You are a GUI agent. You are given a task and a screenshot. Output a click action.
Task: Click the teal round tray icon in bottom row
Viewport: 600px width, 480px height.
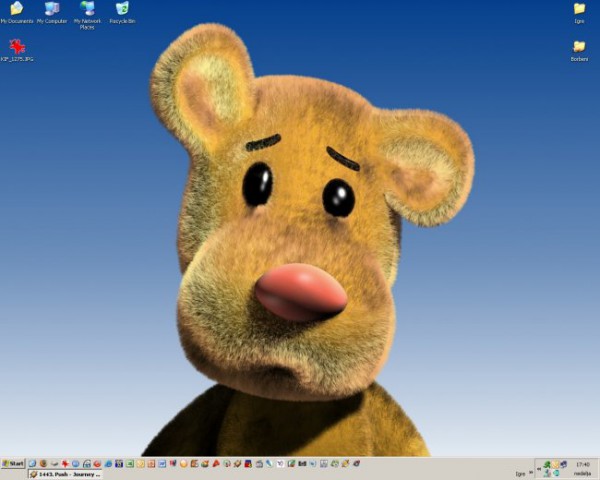[x=556, y=473]
